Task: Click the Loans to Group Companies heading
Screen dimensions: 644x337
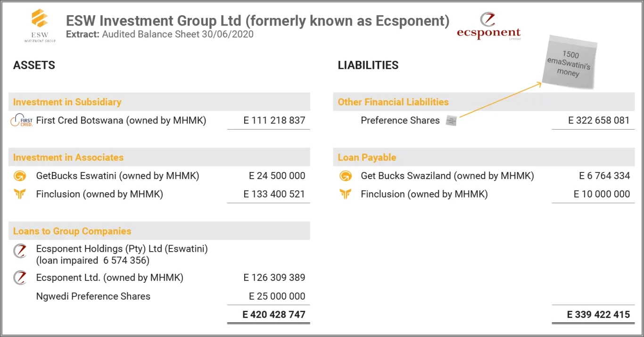Action: [72, 231]
